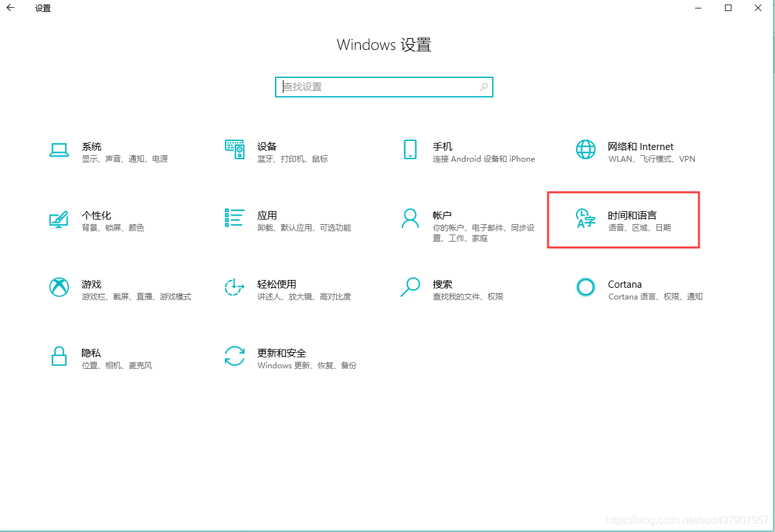This screenshot has width=775, height=532.
Task: Click the 隐私 category title
Action: [91, 353]
